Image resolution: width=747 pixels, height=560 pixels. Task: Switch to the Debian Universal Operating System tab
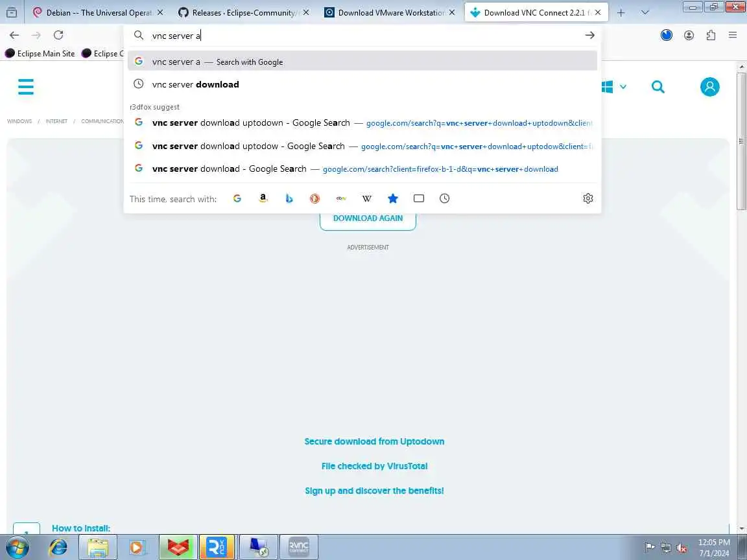pyautogui.click(x=98, y=12)
